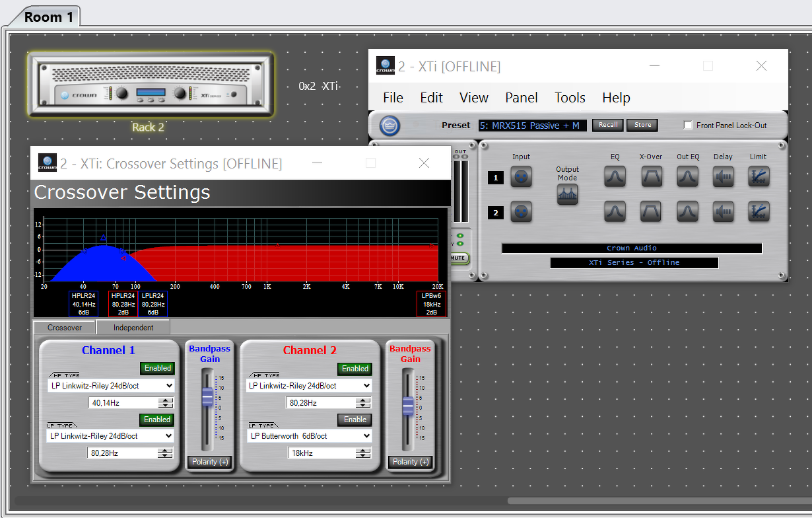
Task: Open Channel 1 Input block in XTi panel
Action: pyautogui.click(x=522, y=177)
